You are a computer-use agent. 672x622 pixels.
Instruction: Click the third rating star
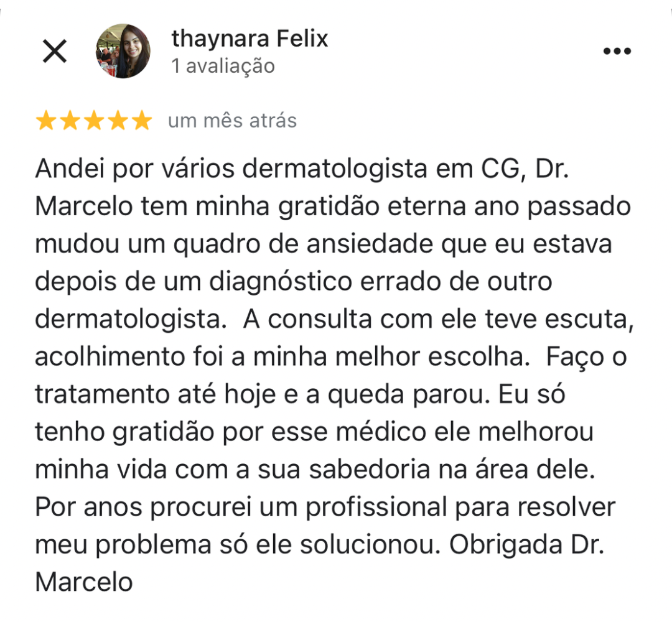95,121
